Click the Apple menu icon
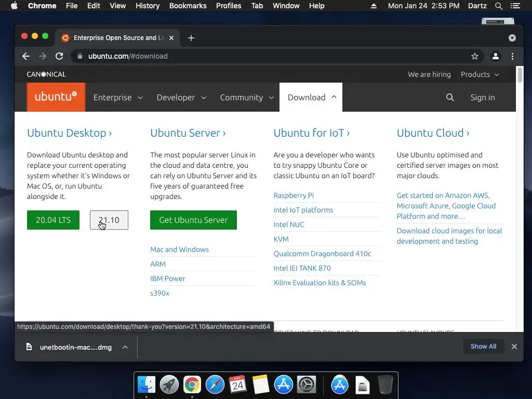Screen dimensions: 532x399 [x=14, y=6]
